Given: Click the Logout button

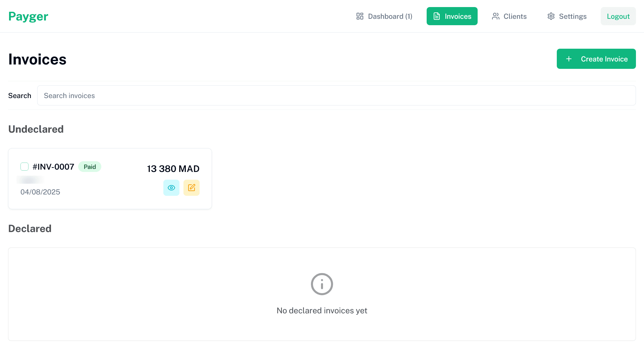Looking at the screenshot, I should 618,16.
